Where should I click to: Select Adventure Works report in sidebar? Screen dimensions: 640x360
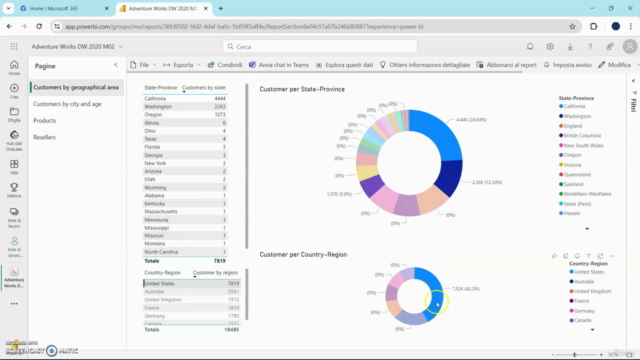[14, 278]
